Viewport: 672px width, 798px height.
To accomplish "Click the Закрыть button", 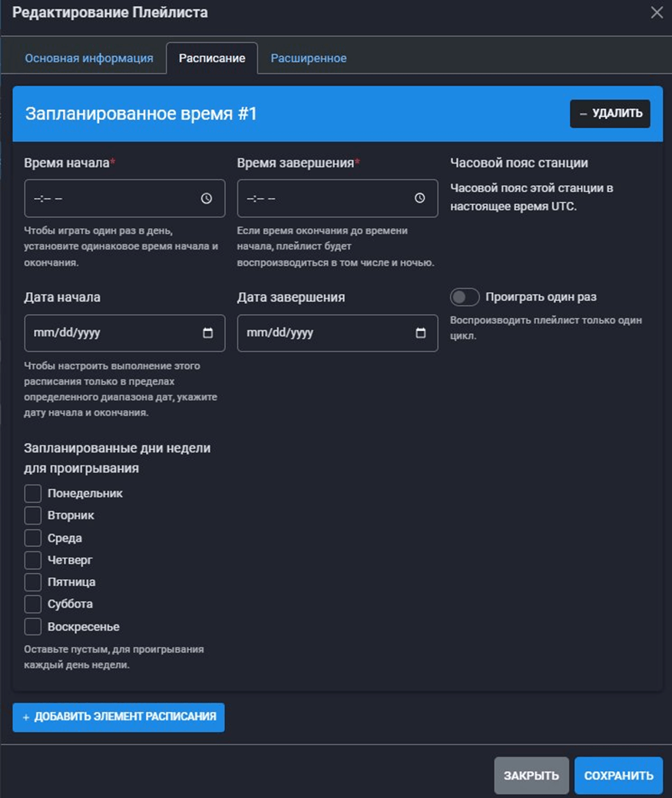I will [531, 776].
